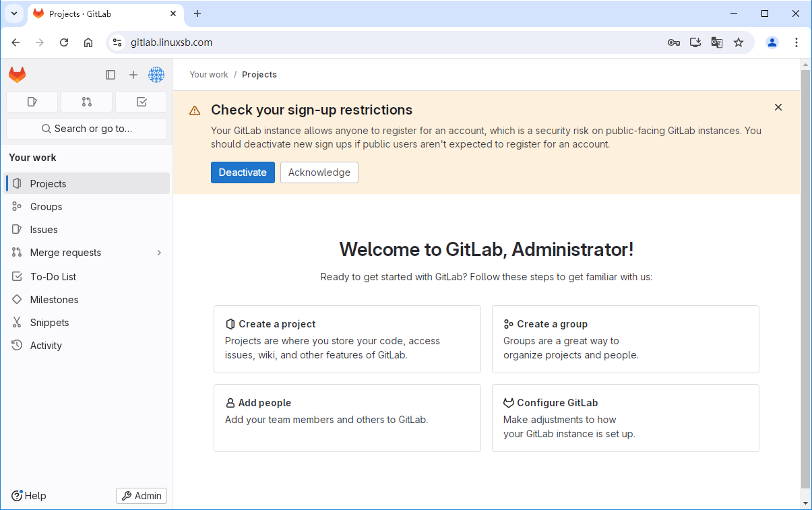Open the Configure GitLab card
The image size is (812, 510).
[625, 418]
